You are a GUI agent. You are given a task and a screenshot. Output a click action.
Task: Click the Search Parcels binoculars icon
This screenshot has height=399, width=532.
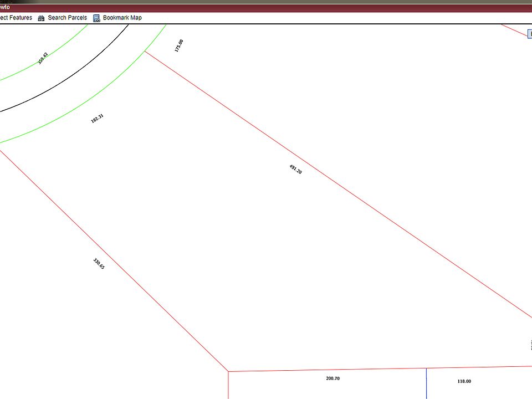click(41, 18)
